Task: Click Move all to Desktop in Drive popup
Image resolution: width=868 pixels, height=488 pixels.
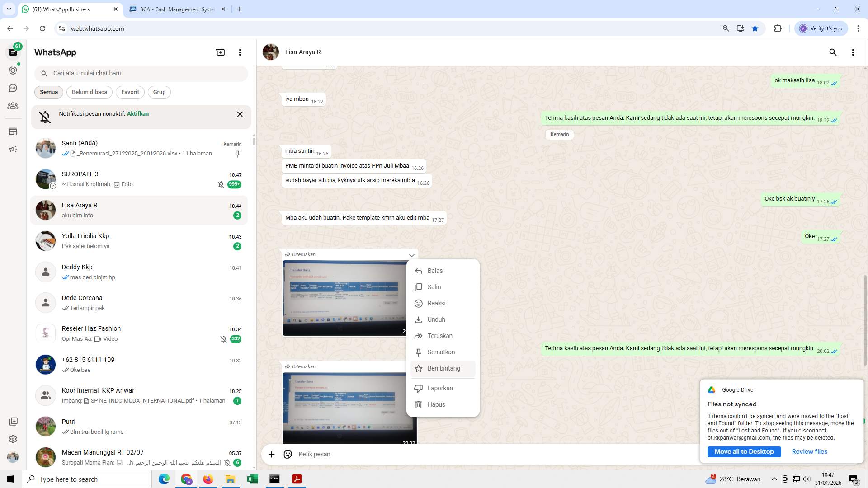Action: tap(744, 451)
